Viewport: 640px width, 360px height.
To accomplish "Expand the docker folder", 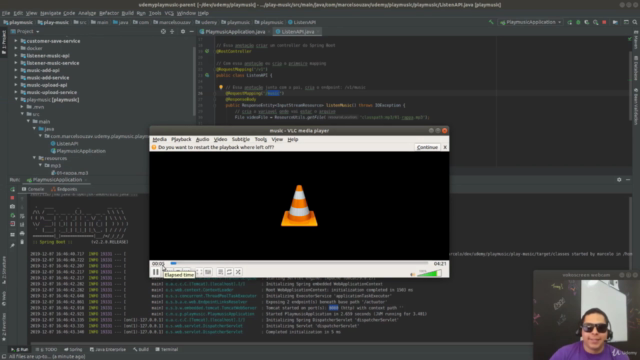I will click(x=16, y=49).
